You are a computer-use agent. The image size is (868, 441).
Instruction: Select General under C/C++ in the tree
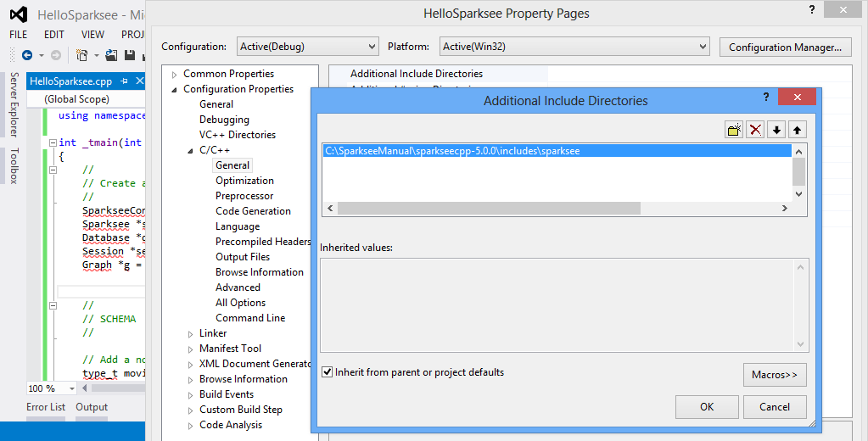[232, 165]
